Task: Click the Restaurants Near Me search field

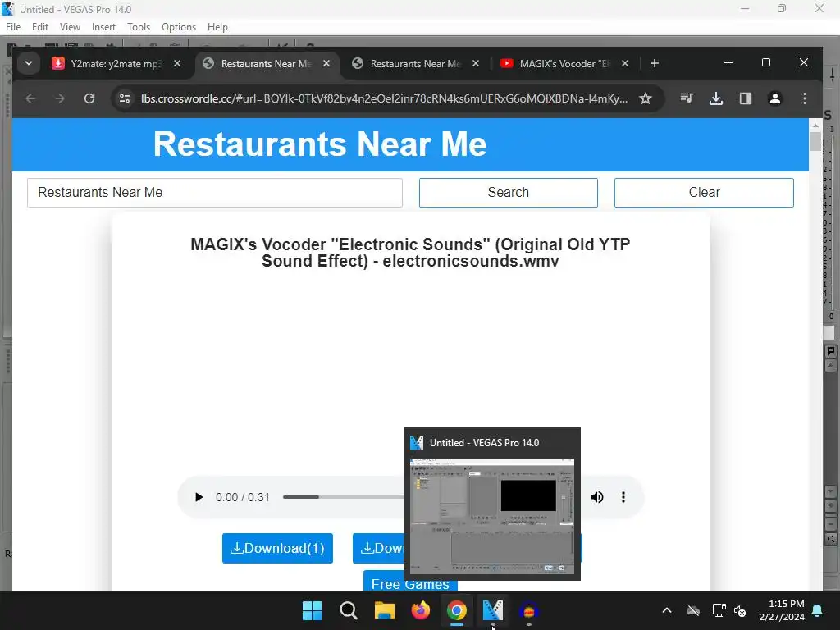Action: click(215, 192)
